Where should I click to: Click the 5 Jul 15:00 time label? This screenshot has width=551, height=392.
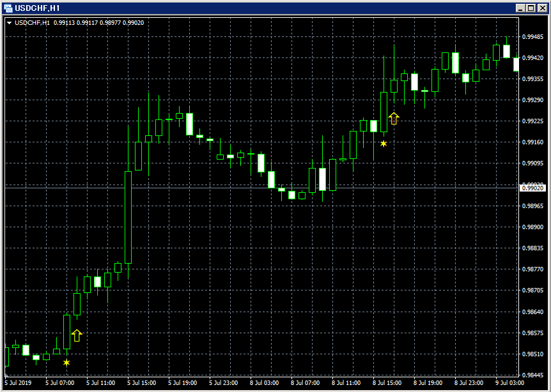click(142, 382)
